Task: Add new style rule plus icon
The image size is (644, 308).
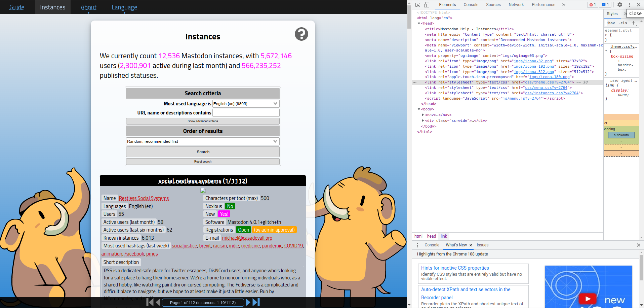Action: [634, 23]
